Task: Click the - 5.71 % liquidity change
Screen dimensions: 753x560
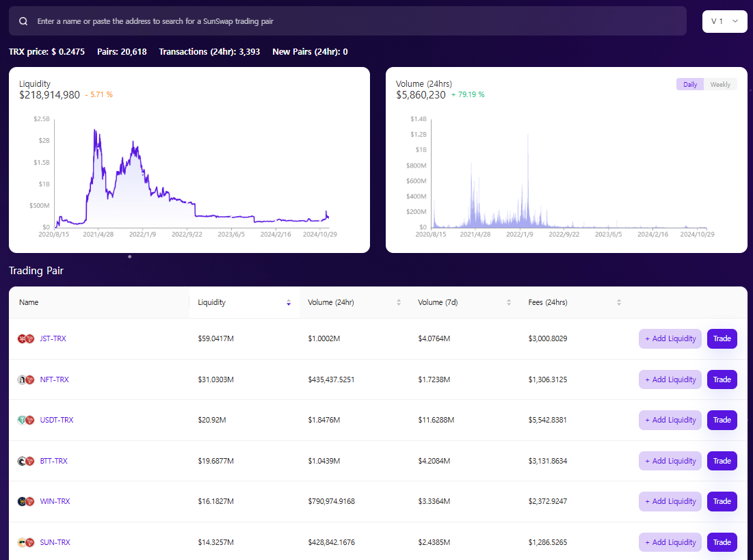Action: pyautogui.click(x=99, y=94)
